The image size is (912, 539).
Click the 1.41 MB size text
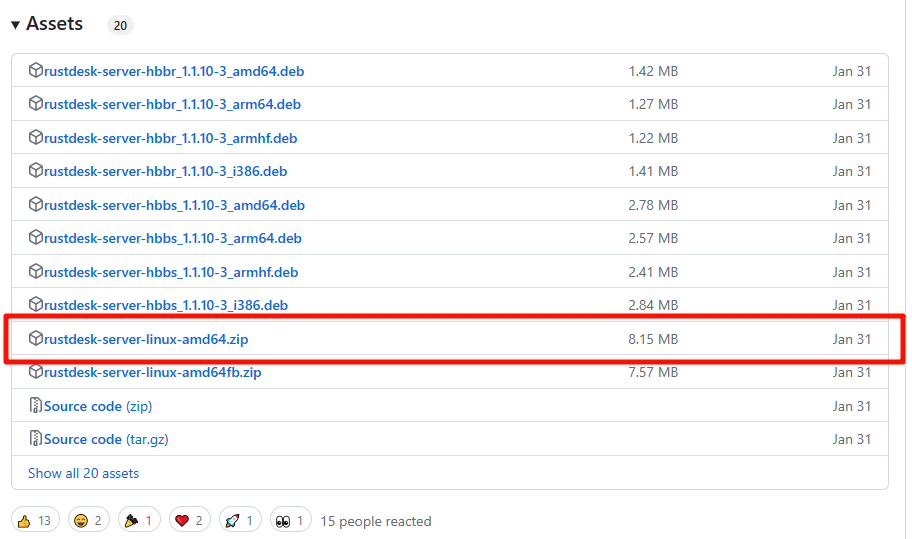[653, 171]
